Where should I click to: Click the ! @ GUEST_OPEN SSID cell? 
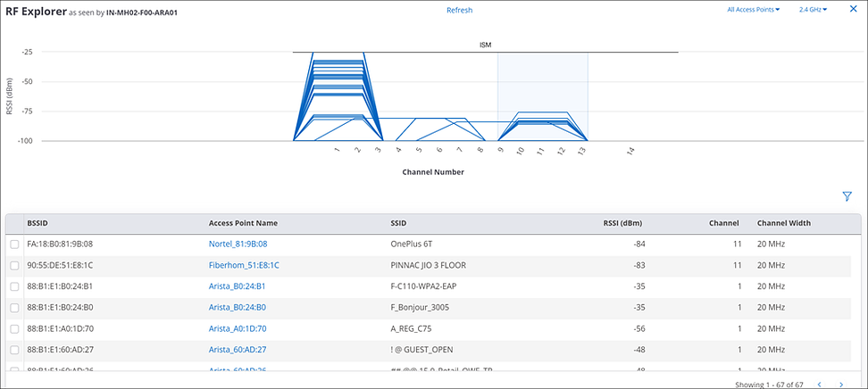[x=421, y=349]
